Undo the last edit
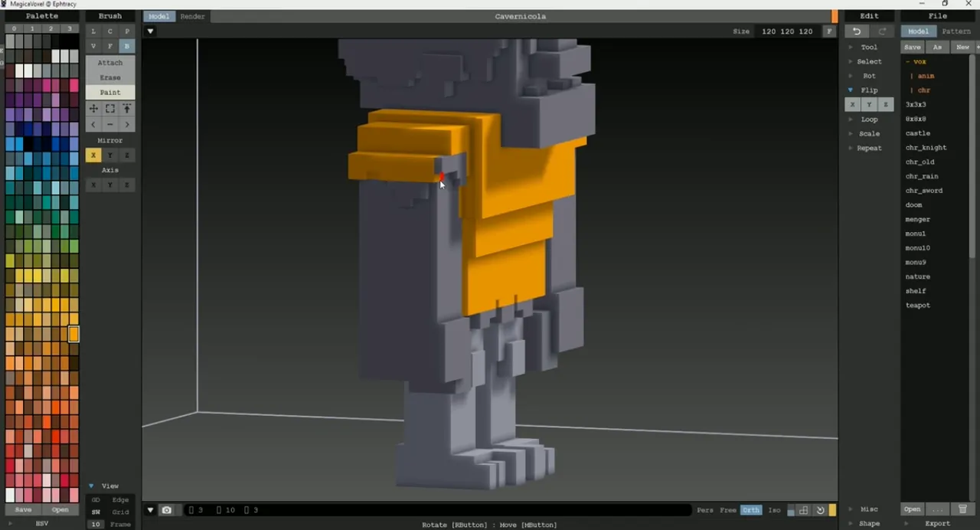This screenshot has height=530, width=980. 857,31
